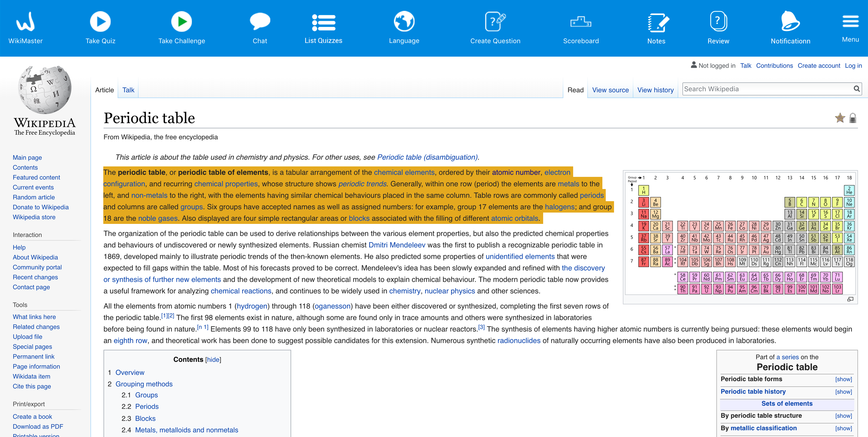Enlarge the periodic table thumbnail
868x437 pixels.
click(x=850, y=299)
